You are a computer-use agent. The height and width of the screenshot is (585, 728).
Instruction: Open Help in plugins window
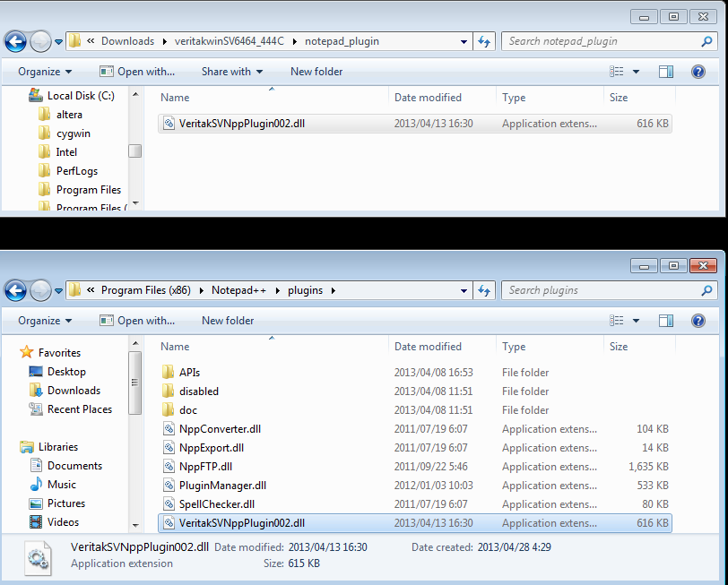[x=698, y=321]
